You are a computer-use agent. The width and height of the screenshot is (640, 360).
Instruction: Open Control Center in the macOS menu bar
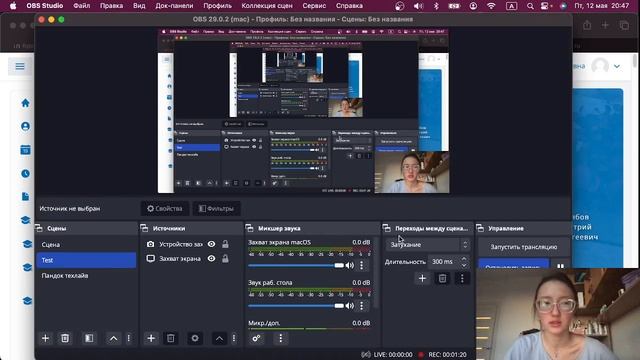(x=544, y=6)
